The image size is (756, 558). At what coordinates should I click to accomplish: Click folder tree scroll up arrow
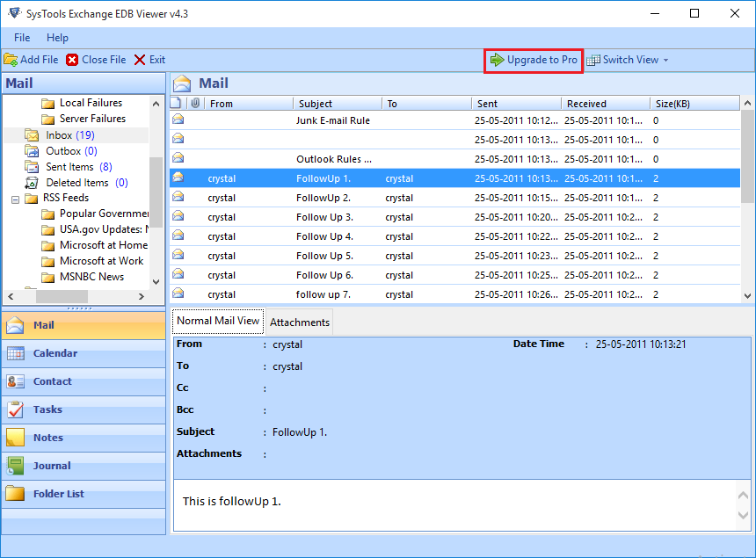pyautogui.click(x=156, y=104)
